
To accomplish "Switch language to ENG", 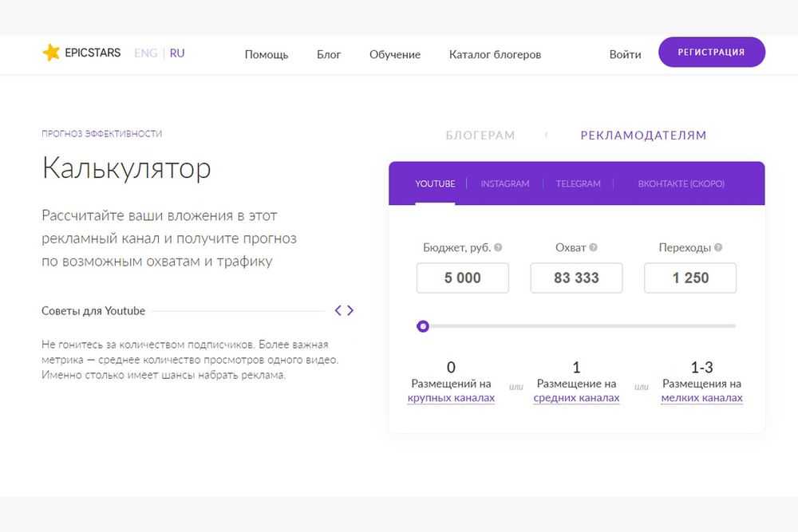I will 145,53.
